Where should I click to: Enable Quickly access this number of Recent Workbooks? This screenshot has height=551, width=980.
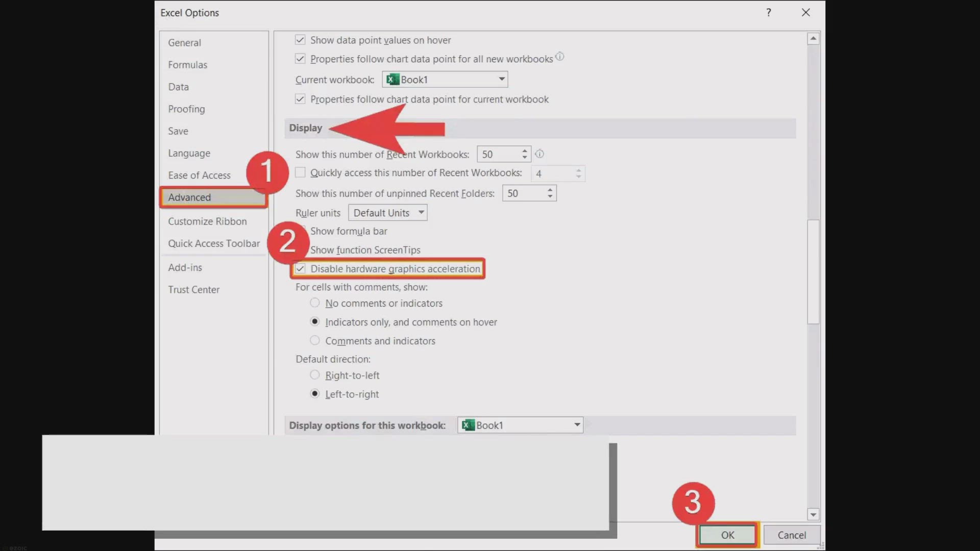pos(300,172)
